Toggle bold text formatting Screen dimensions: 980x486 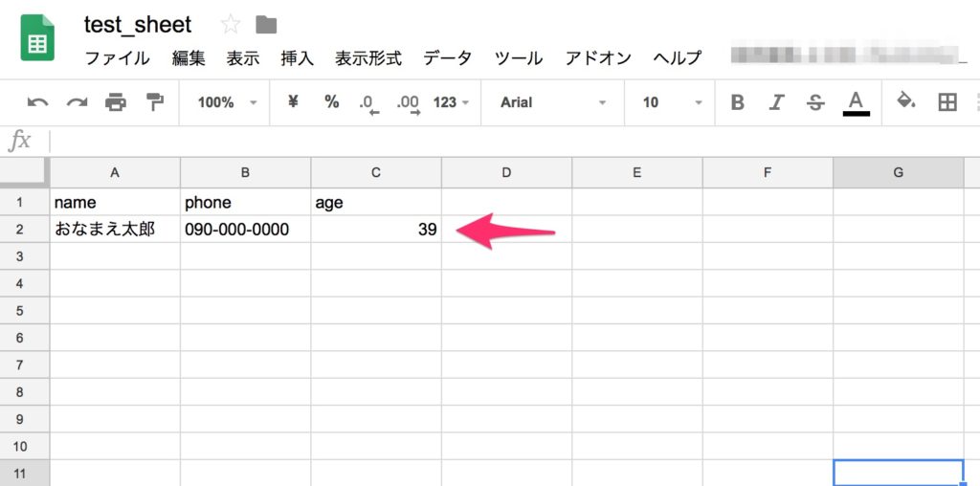pos(737,102)
